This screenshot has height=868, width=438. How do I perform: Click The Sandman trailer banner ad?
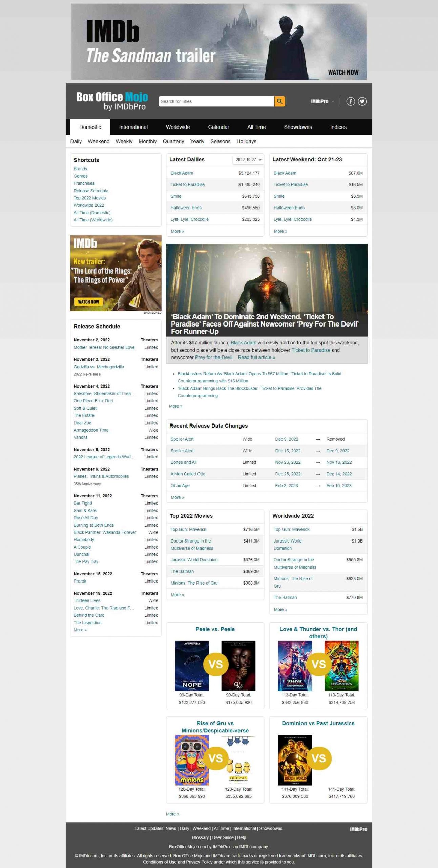[x=219, y=42]
